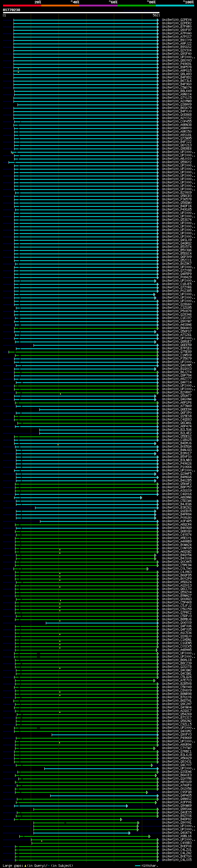Select label UniRef100_P10664
Screen dimensions: 197x868
coord(177,467)
